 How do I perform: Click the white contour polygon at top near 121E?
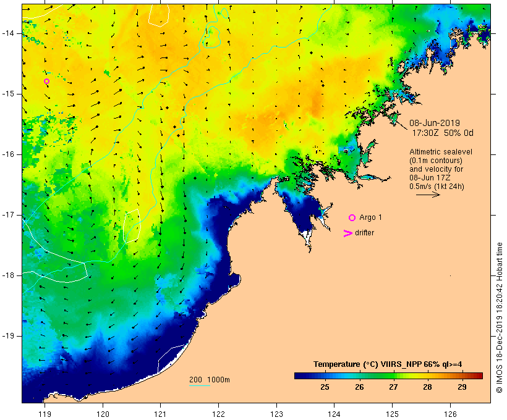click(x=159, y=15)
